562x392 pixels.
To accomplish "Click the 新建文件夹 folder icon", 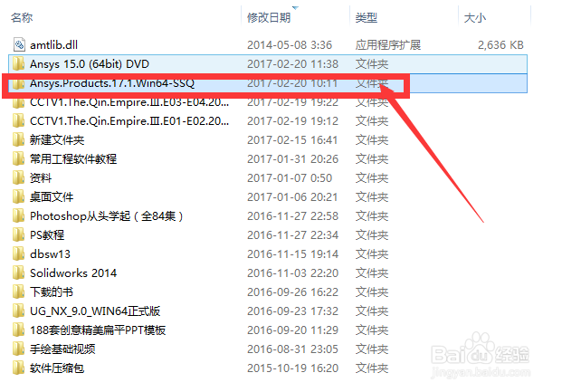I will point(18,140).
